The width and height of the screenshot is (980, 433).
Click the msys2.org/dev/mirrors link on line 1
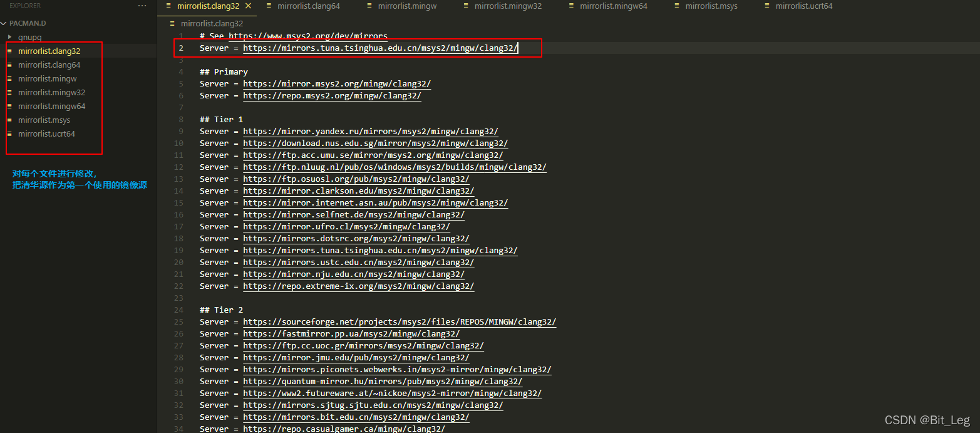(308, 36)
